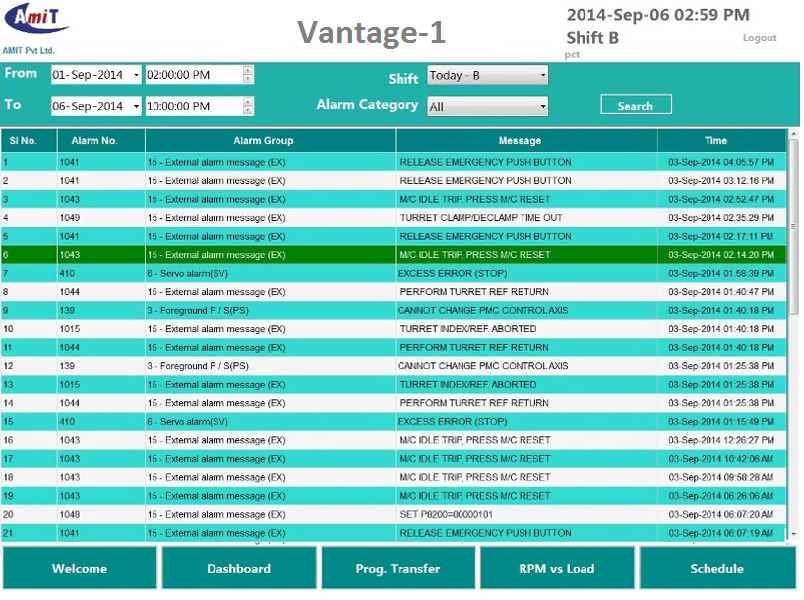The height and width of the screenshot is (600, 804).
Task: Open the RPM vs Load tab
Action: 557,568
